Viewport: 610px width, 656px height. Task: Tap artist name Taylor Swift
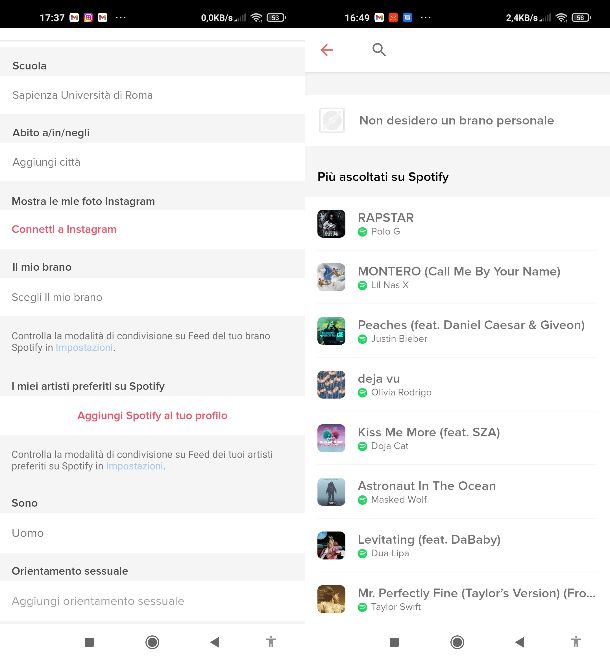click(396, 607)
